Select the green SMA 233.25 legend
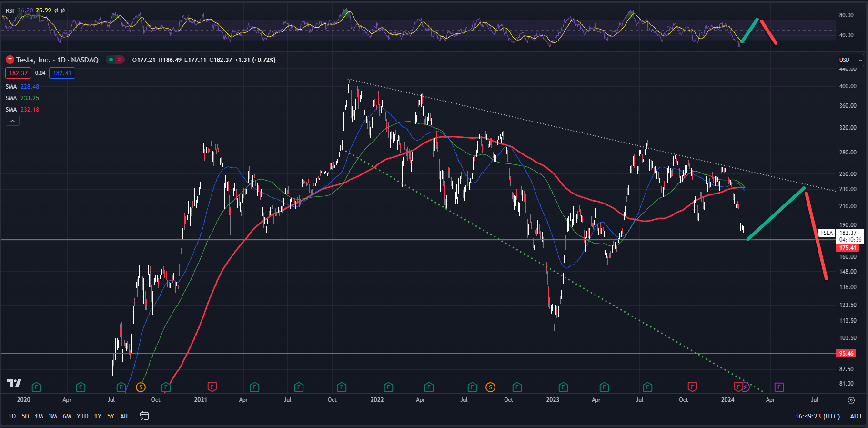Image resolution: width=868 pixels, height=428 pixels. (x=22, y=98)
